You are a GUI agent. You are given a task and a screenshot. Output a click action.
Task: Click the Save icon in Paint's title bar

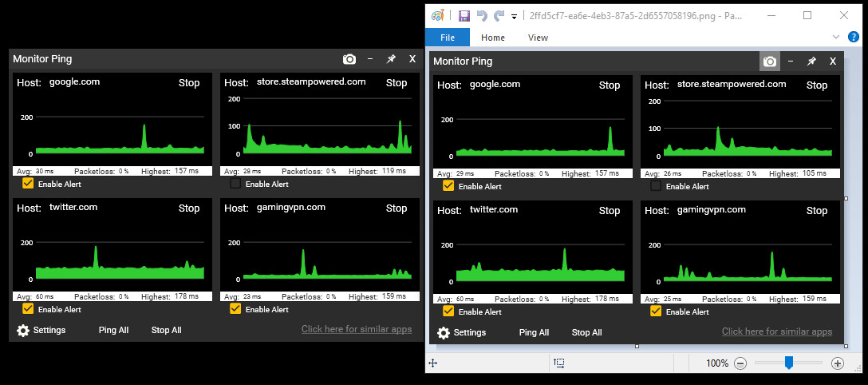coord(464,15)
